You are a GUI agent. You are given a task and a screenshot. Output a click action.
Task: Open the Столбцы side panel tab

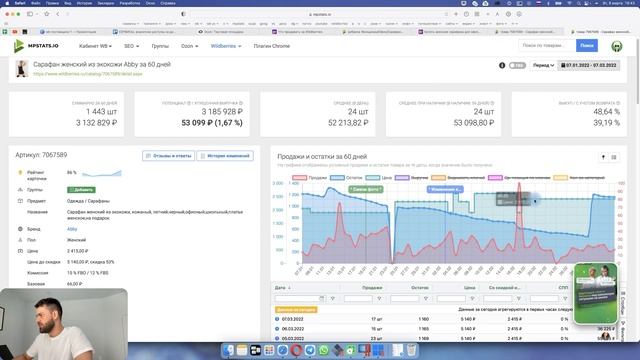(623, 304)
